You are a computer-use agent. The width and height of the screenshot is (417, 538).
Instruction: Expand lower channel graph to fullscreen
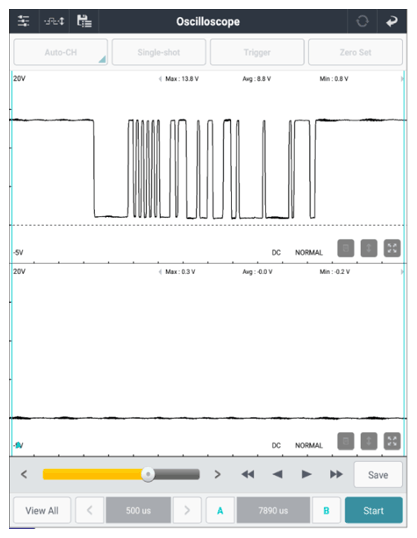tap(392, 441)
